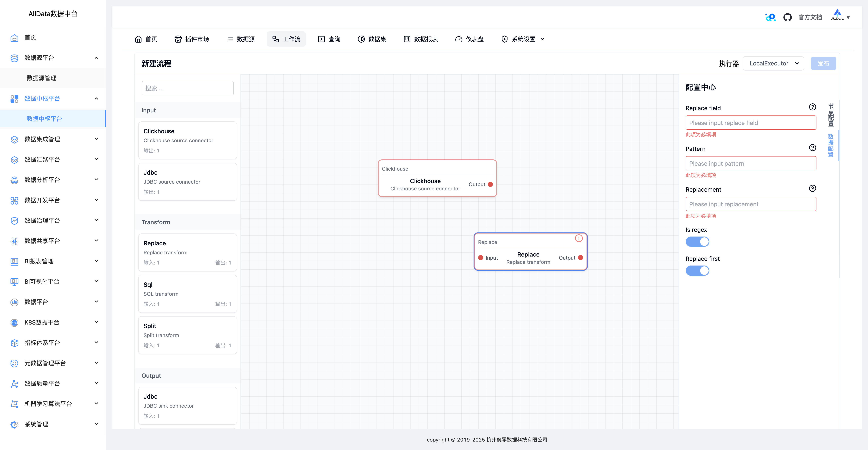Click the Replacement help question icon
Screen dimensions: 868x450
(x=812, y=189)
